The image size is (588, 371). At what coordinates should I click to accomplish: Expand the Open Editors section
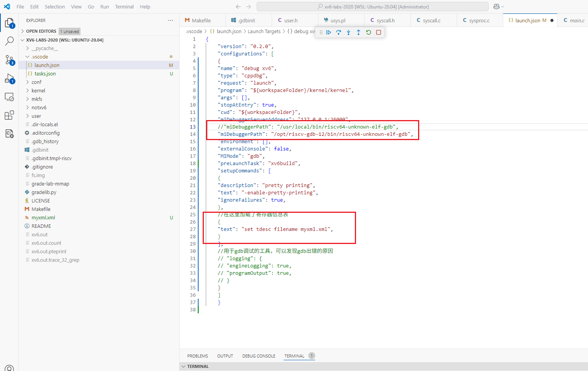(41, 31)
